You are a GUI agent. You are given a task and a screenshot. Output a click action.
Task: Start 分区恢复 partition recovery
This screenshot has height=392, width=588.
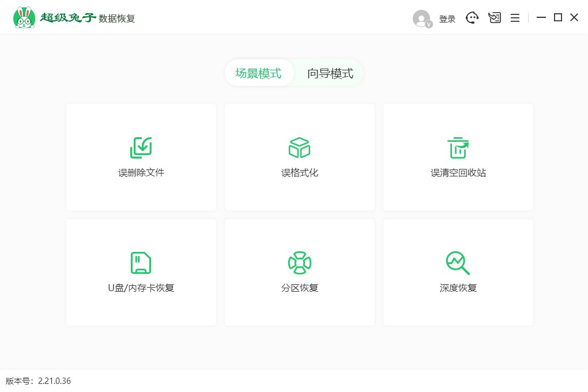pos(299,272)
